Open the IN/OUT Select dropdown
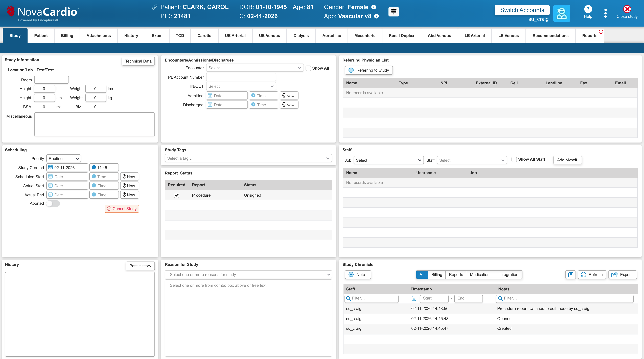 point(241,86)
